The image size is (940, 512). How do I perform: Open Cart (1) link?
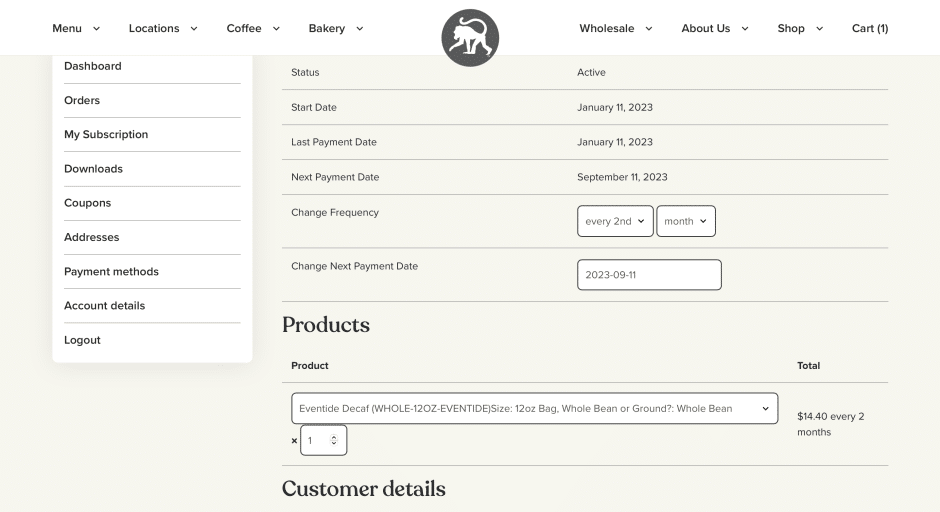(869, 28)
